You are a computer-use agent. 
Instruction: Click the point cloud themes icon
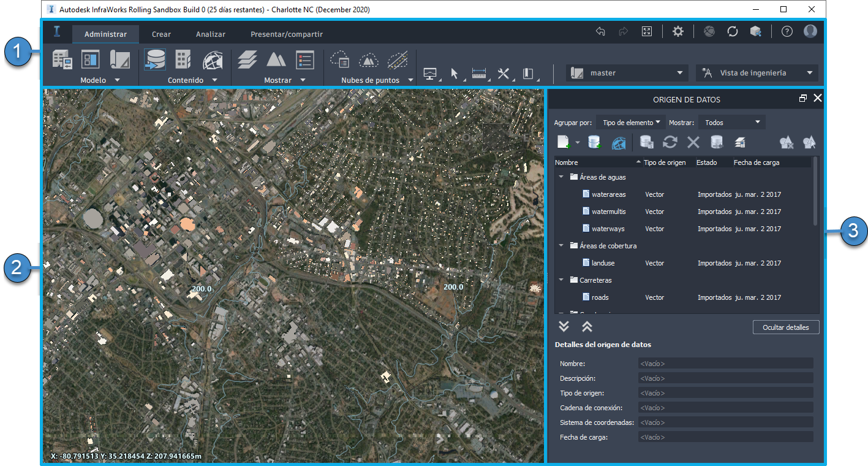[339, 59]
